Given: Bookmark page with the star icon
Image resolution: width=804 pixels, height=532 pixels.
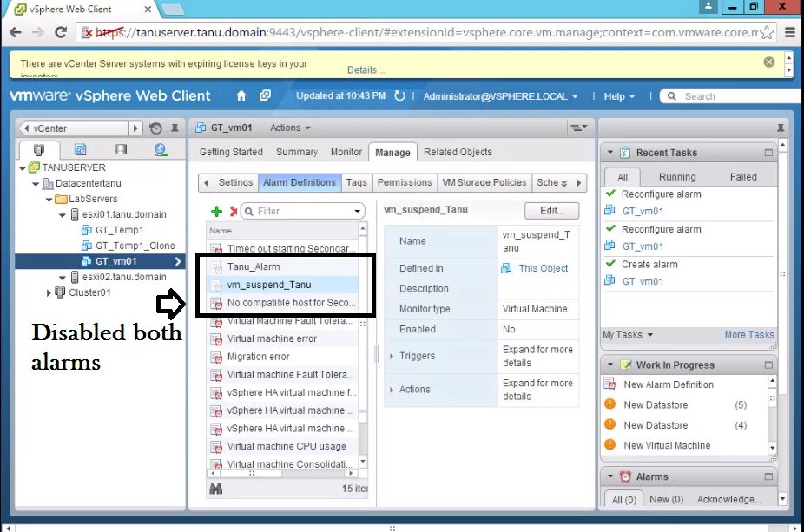Looking at the screenshot, I should pos(767,33).
